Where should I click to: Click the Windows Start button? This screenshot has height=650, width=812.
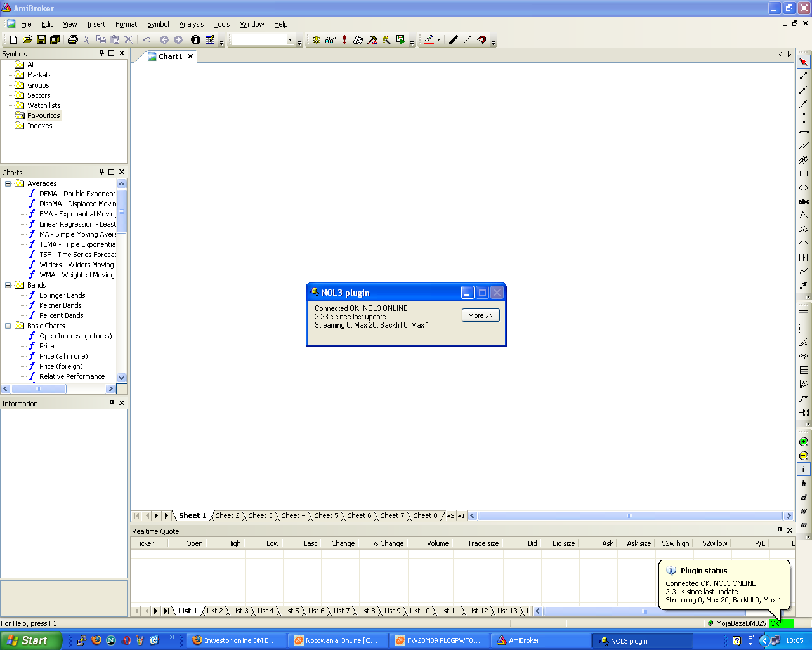tap(31, 640)
